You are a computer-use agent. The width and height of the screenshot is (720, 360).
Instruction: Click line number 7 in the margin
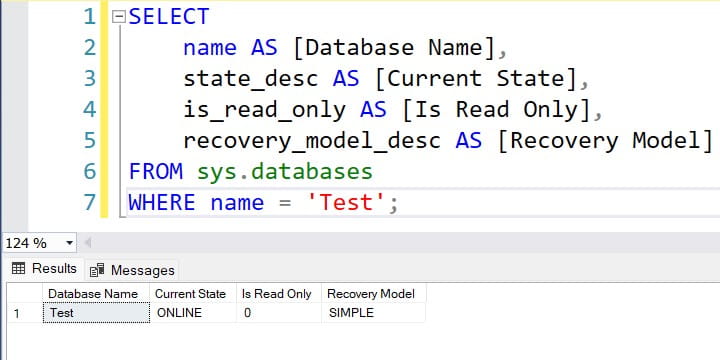point(90,202)
